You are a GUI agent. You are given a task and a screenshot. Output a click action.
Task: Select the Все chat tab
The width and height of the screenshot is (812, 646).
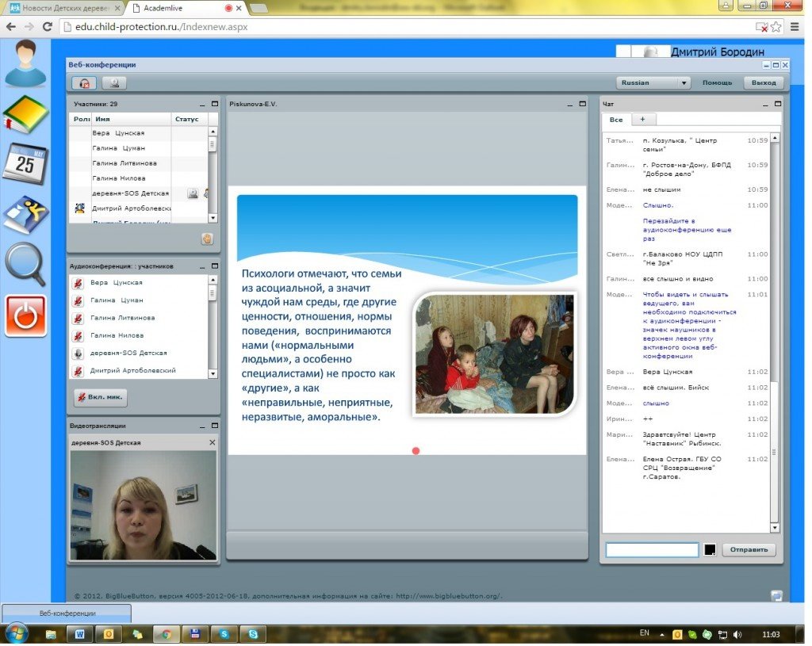tap(616, 120)
